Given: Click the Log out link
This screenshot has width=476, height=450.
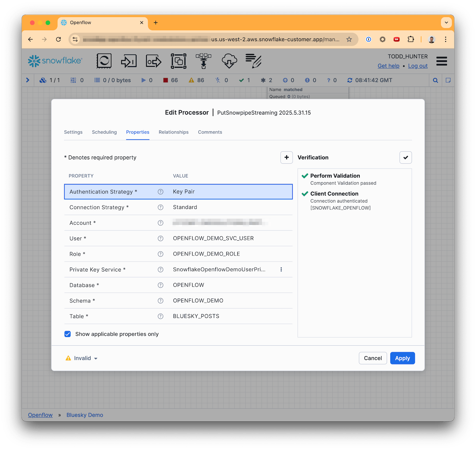Looking at the screenshot, I should coord(418,66).
